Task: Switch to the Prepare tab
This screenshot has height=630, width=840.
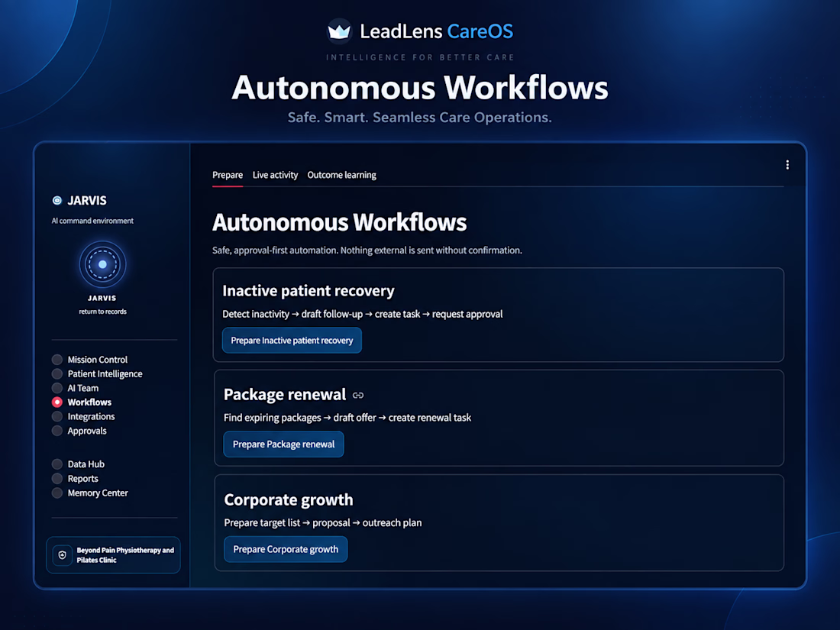Action: pos(227,175)
